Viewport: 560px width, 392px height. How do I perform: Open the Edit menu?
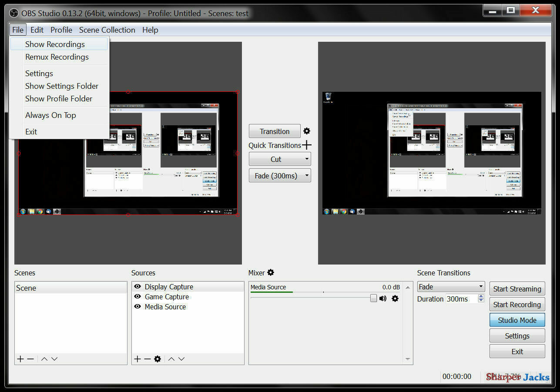(37, 30)
